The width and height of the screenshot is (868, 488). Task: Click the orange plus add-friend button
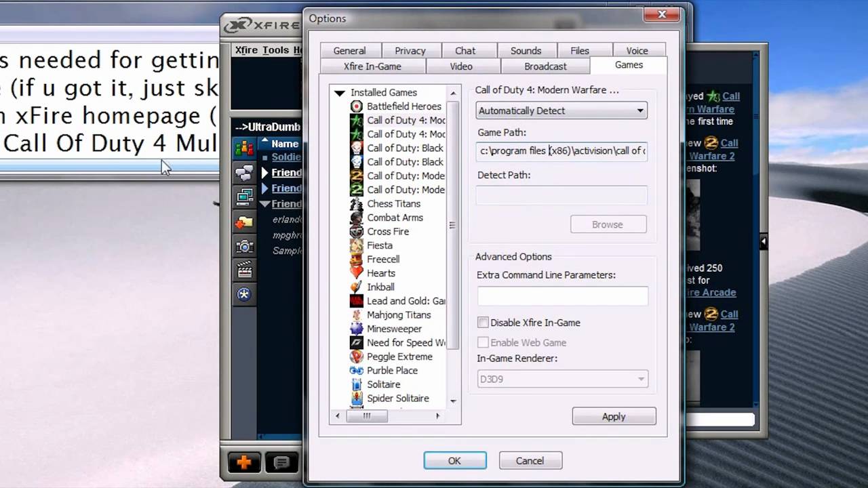pos(244,463)
